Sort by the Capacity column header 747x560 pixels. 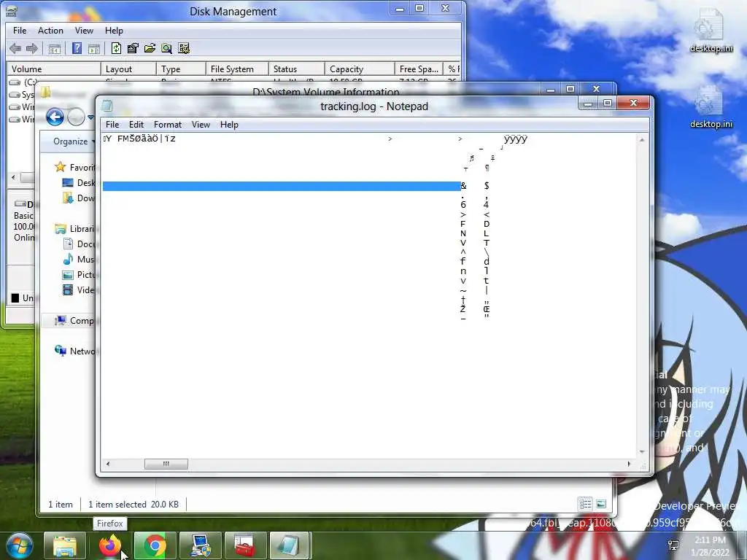360,69
